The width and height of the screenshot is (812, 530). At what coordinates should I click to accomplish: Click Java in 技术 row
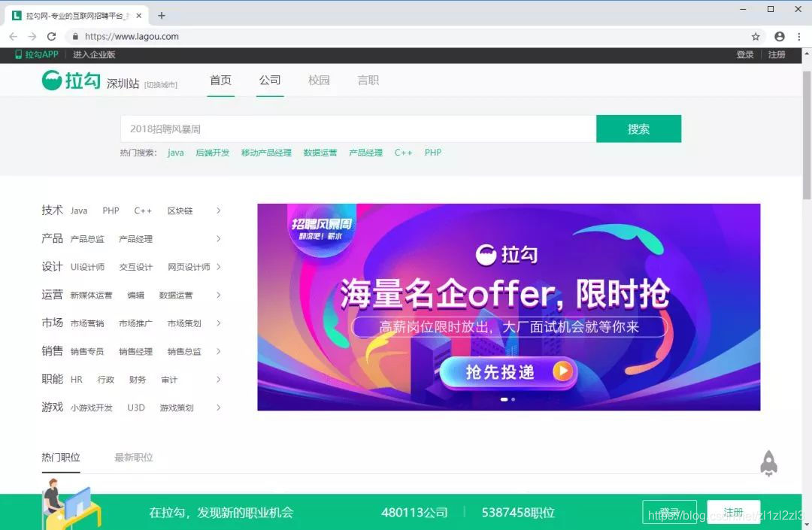pos(79,210)
